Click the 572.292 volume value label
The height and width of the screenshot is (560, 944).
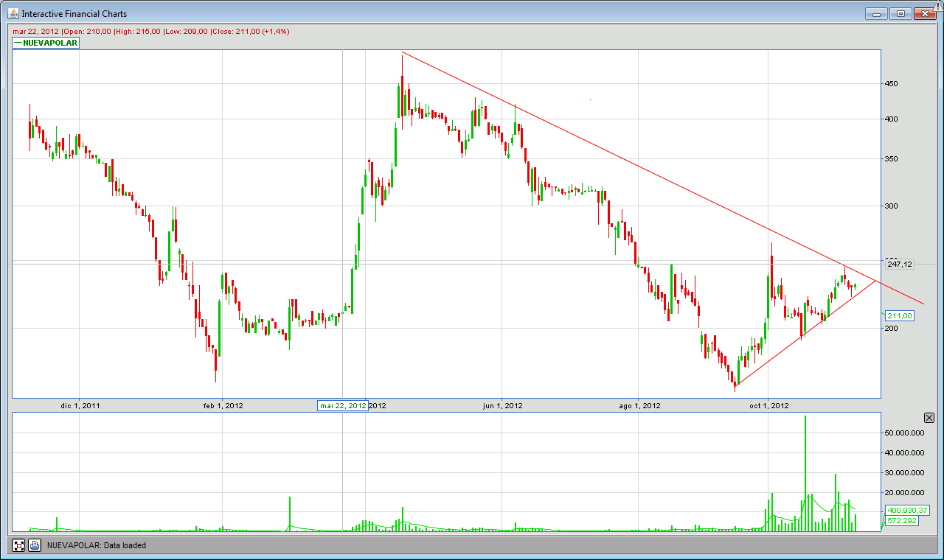coord(901,521)
